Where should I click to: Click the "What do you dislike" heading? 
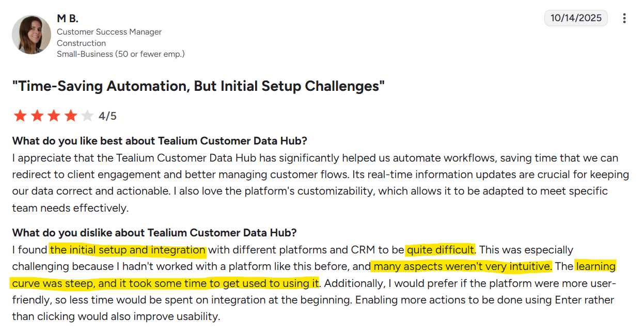(154, 233)
